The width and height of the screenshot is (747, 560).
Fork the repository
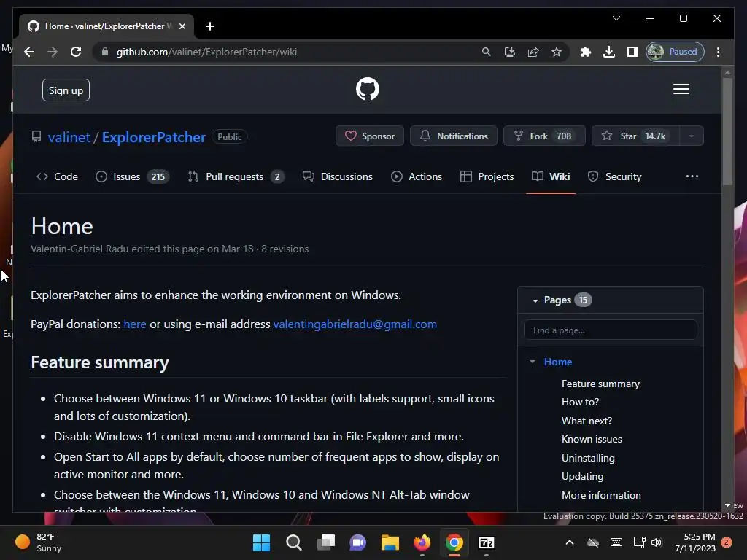pyautogui.click(x=544, y=136)
